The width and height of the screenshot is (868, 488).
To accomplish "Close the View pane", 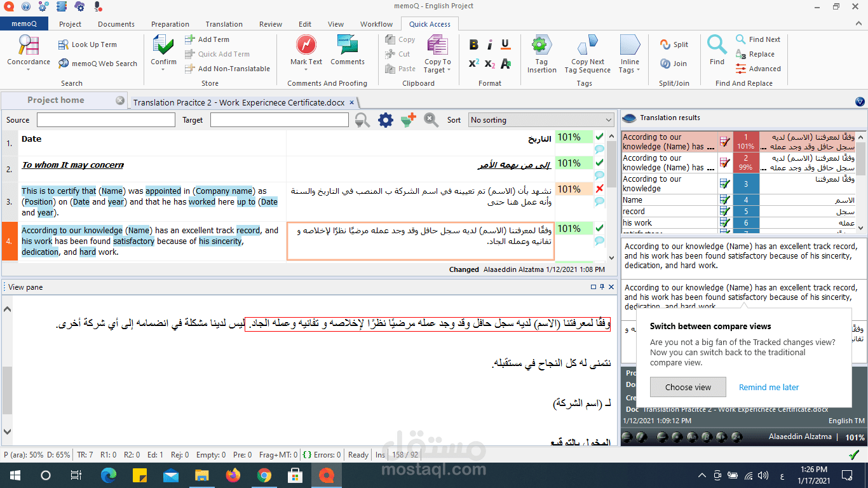I will [611, 287].
